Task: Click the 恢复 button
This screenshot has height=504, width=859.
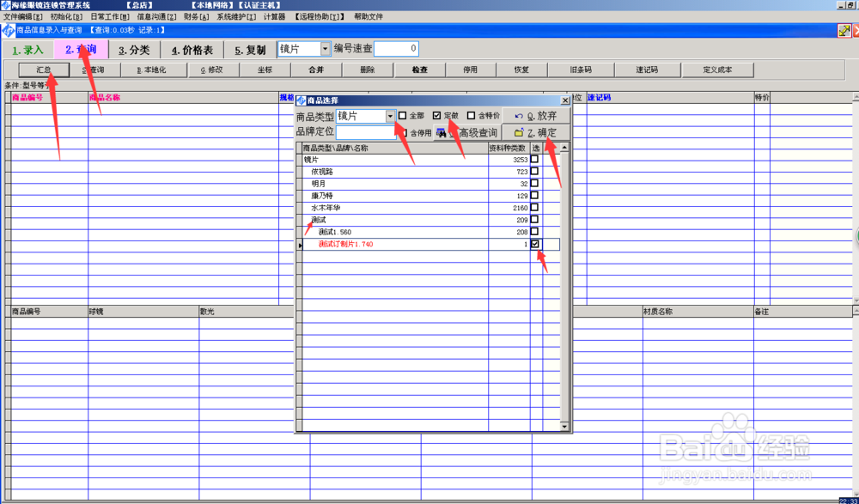Action: click(x=521, y=70)
